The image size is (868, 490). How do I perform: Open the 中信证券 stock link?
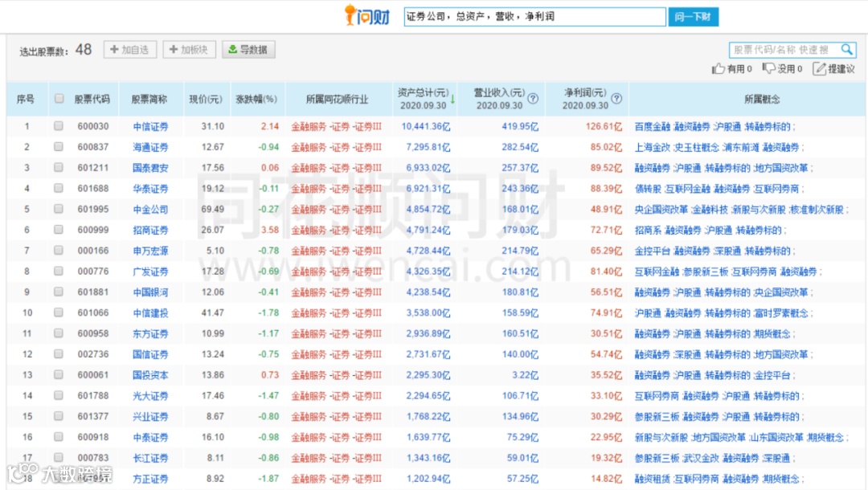click(x=150, y=127)
